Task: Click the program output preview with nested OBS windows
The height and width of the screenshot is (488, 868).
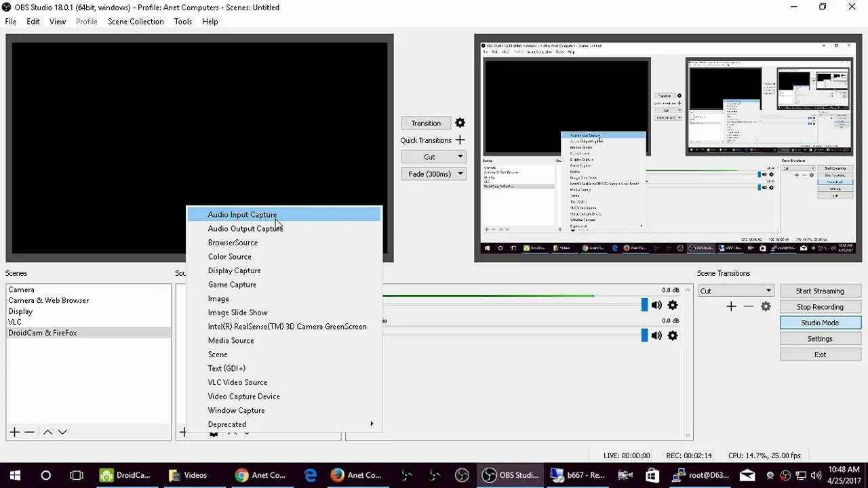Action: [x=668, y=148]
